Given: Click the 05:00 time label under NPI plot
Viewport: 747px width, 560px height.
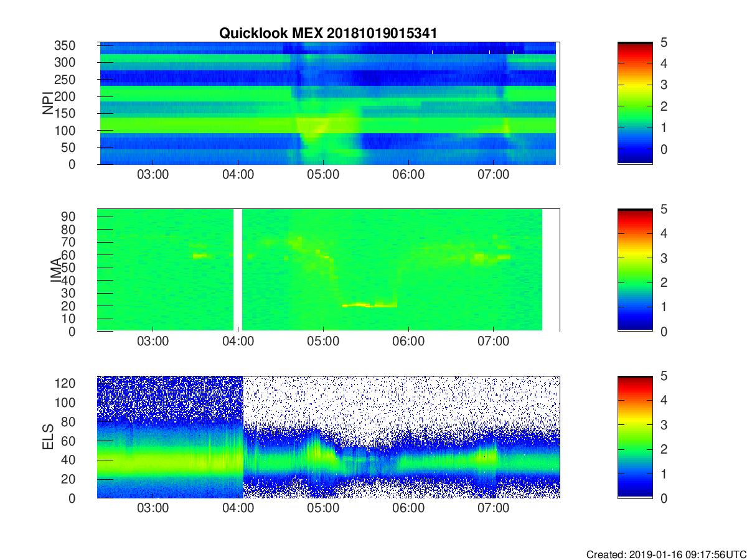Looking at the screenshot, I should [x=323, y=175].
